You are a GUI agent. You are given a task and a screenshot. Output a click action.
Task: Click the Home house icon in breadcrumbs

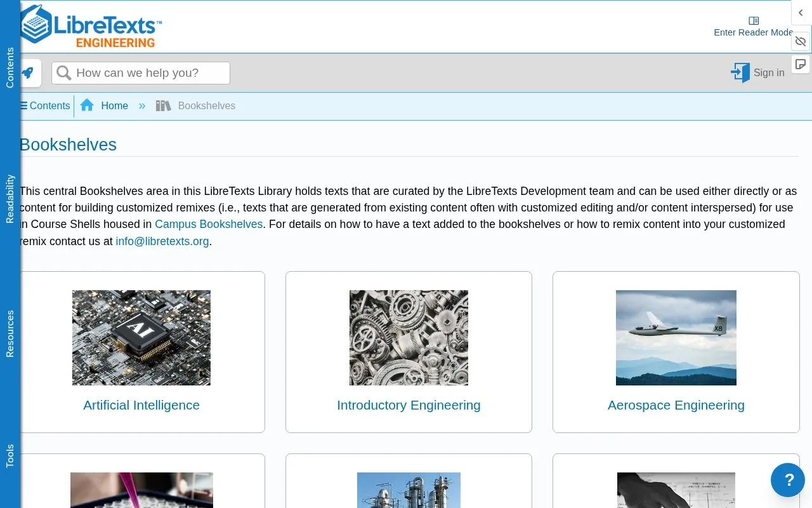[88, 105]
